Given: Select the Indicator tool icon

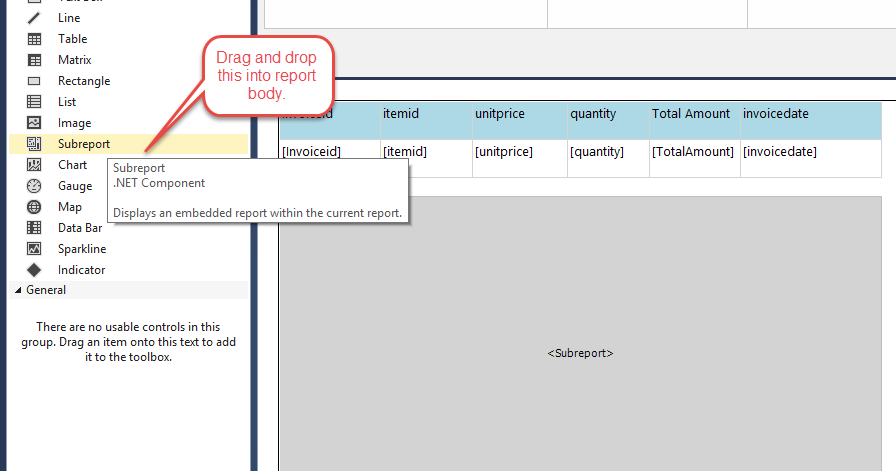Looking at the screenshot, I should (x=34, y=270).
